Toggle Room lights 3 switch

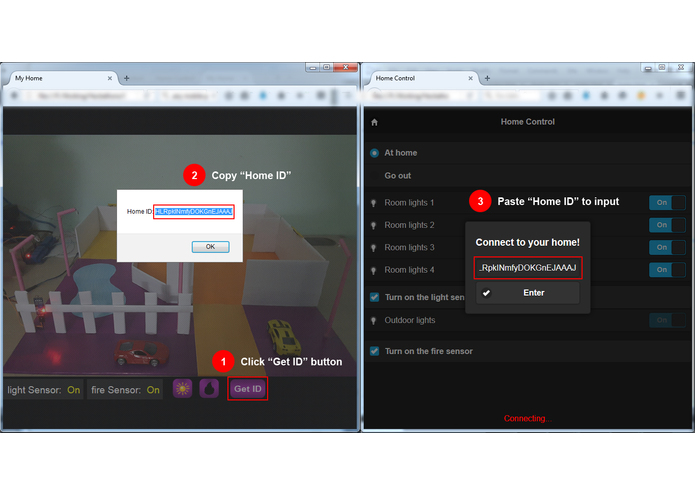click(x=667, y=247)
